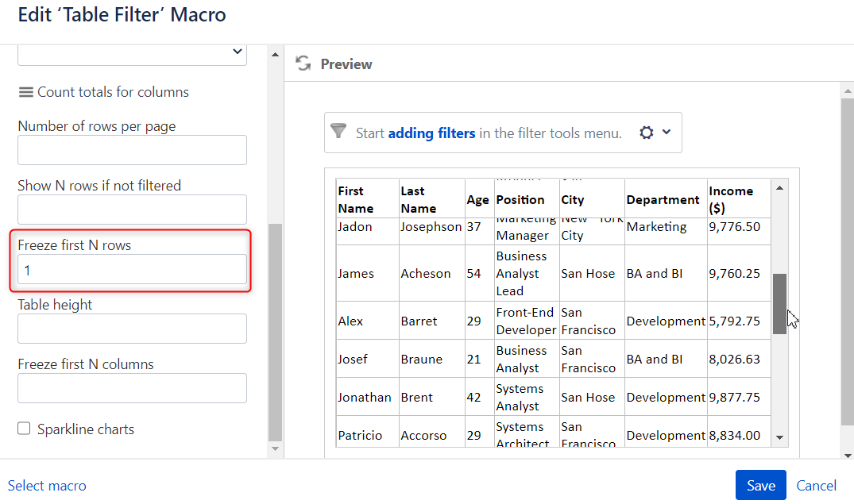Focus the Freeze first N rows field
The width and height of the screenshot is (854, 504).
point(132,270)
